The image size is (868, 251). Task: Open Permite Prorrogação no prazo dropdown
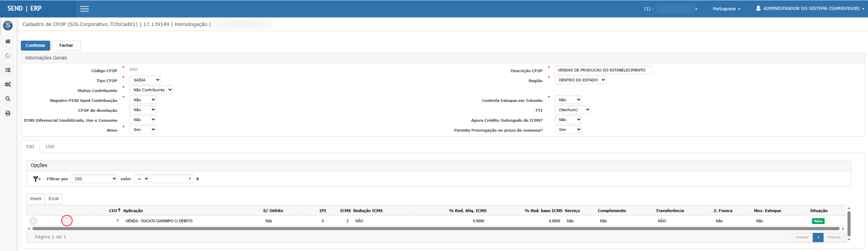(568, 129)
